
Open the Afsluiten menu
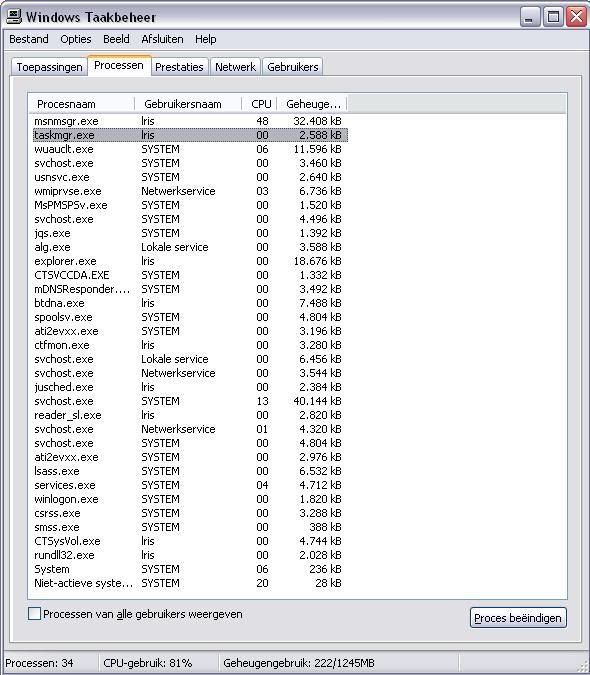click(x=162, y=39)
